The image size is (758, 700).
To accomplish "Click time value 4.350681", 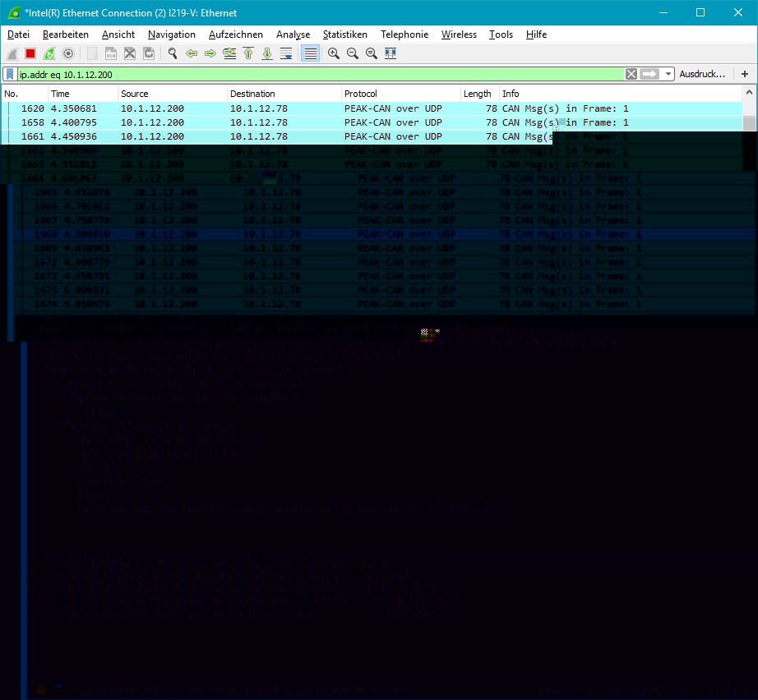I will (x=73, y=108).
